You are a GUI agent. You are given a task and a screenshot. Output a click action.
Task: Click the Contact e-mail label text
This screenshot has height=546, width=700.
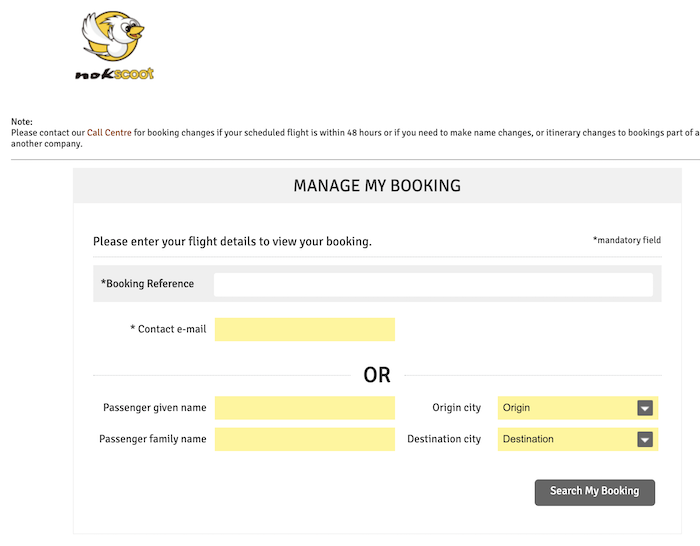click(x=168, y=329)
